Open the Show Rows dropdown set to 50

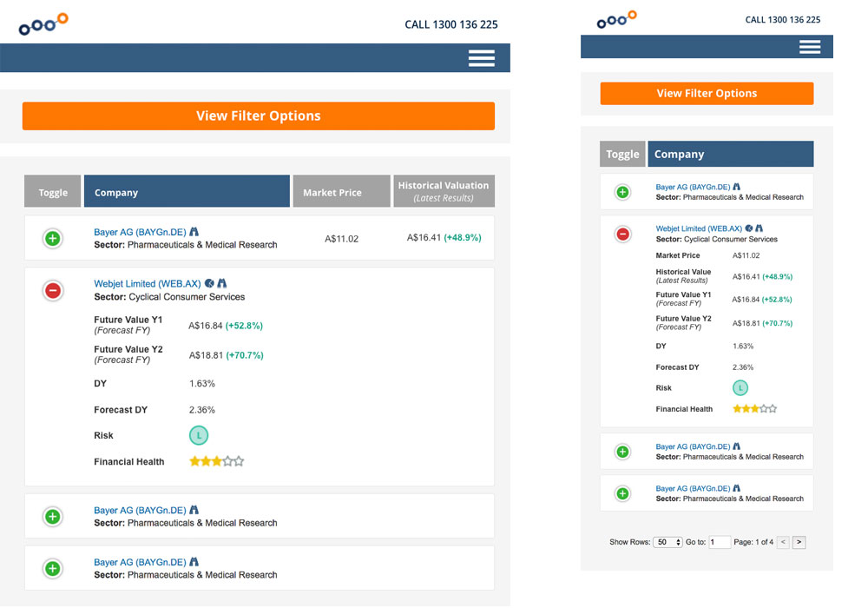tap(667, 542)
